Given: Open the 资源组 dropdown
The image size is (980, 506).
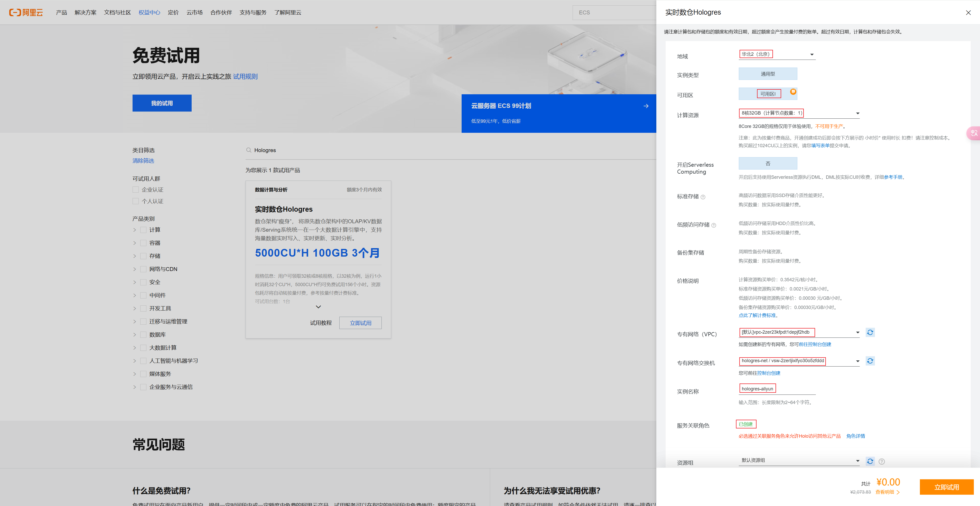Looking at the screenshot, I should tap(799, 460).
